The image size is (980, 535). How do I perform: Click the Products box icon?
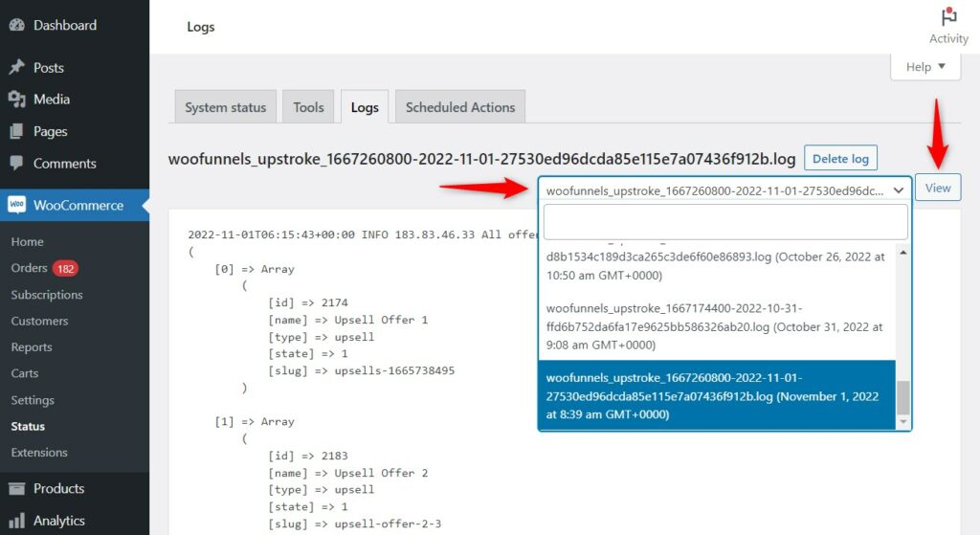(x=17, y=488)
